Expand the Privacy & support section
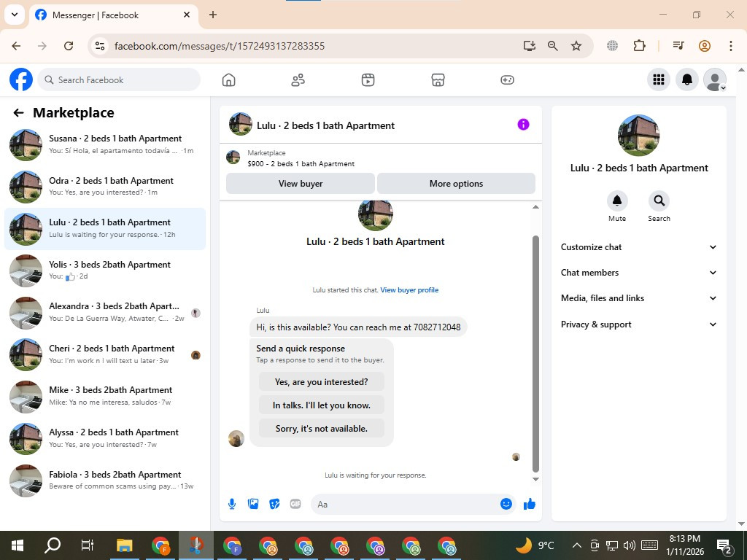The width and height of the screenshot is (747, 560). coord(639,324)
